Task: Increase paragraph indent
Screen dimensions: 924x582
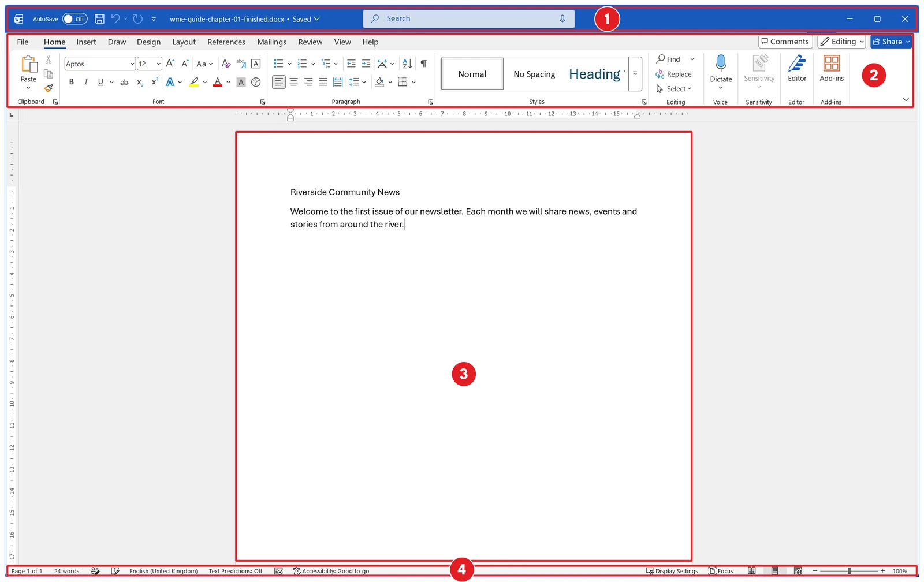Action: pos(366,64)
